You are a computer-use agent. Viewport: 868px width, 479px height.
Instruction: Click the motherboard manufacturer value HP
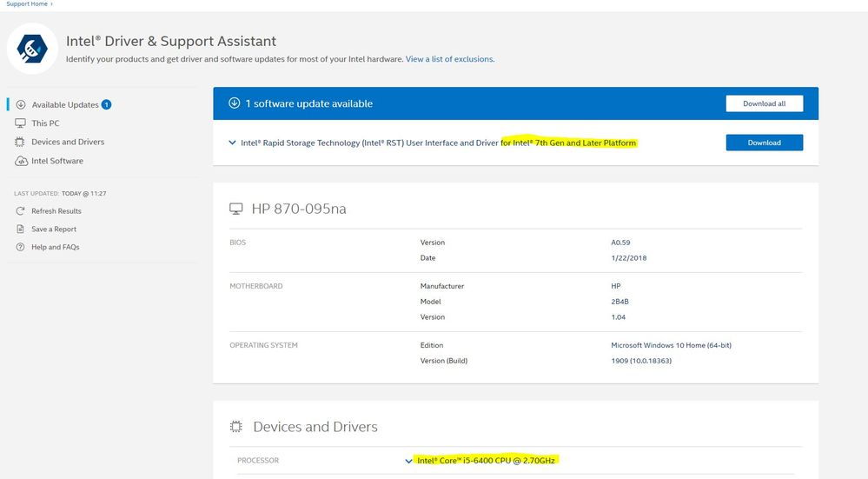click(616, 286)
